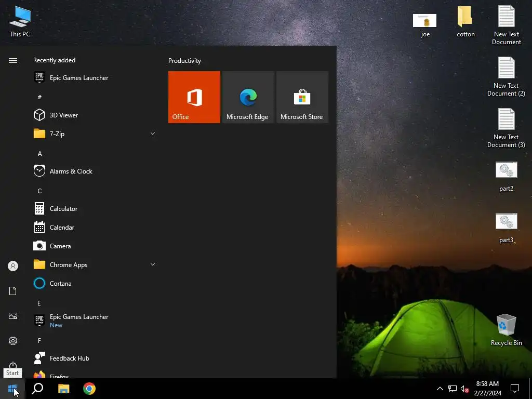Open the Pictures icon in Start sidebar
The width and height of the screenshot is (532, 399).
13,316
